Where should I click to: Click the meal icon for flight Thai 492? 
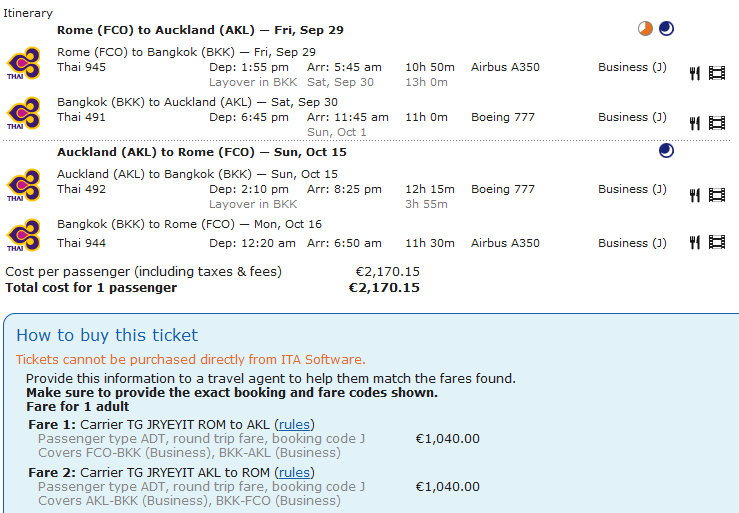point(694,195)
